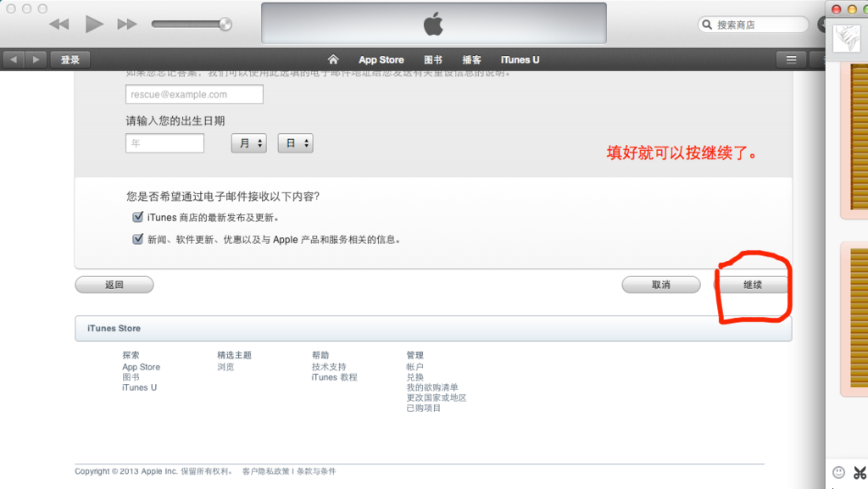Minimize the right-side window with the yellow button

point(852,9)
